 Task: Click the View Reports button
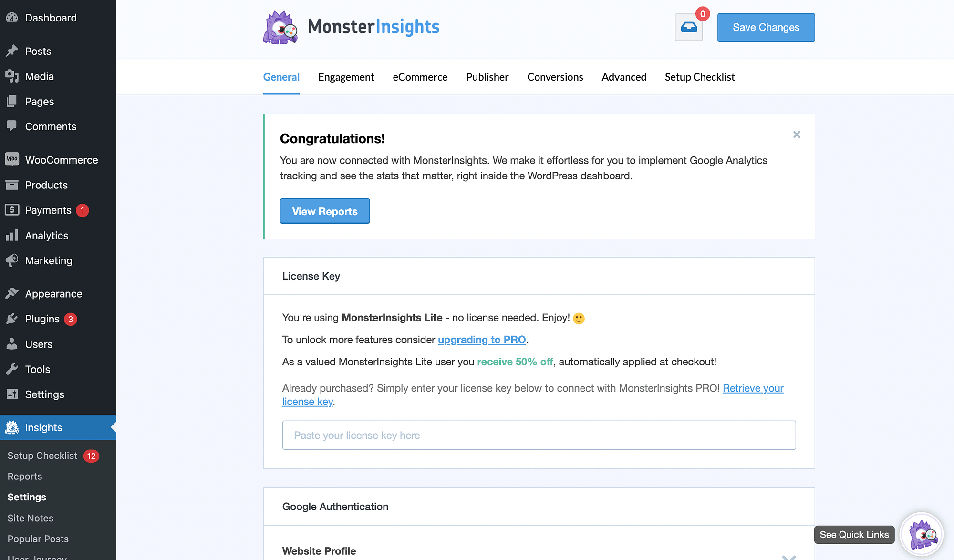coord(325,211)
